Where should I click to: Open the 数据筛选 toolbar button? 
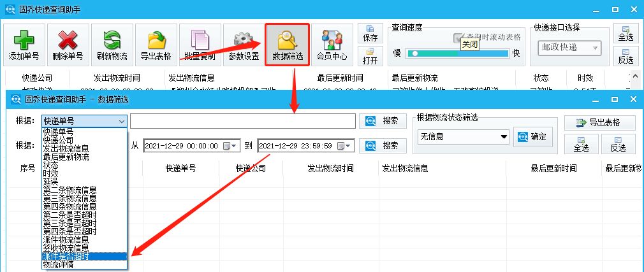[x=287, y=45]
